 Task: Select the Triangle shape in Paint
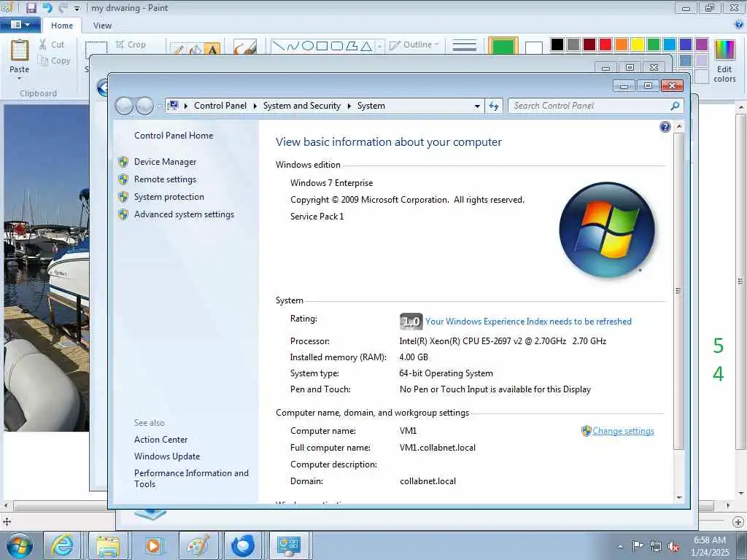tap(366, 46)
